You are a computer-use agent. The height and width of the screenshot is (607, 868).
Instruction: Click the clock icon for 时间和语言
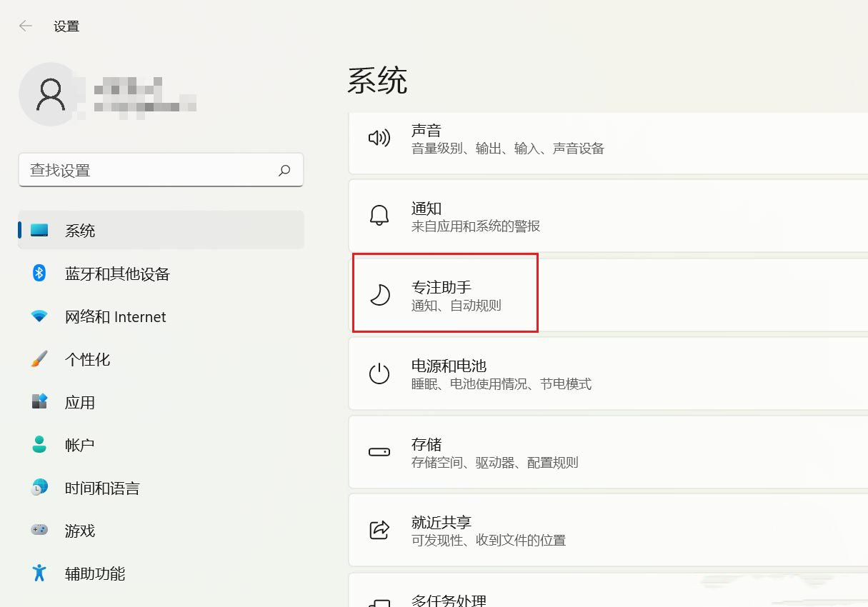pyautogui.click(x=38, y=488)
